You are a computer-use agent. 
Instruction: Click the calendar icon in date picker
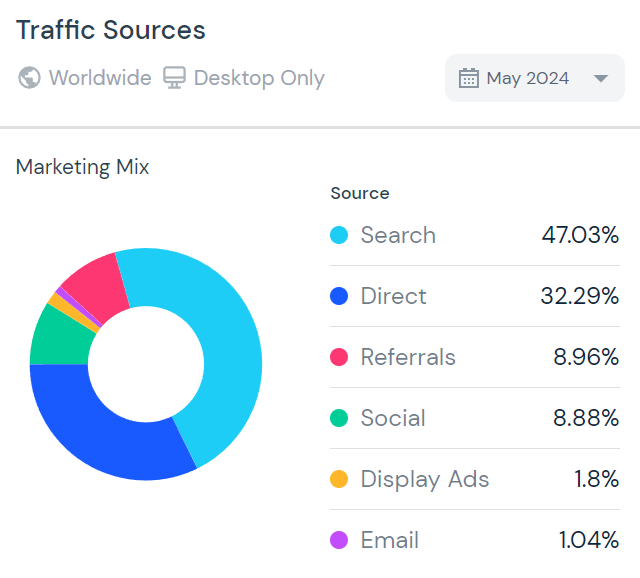(469, 78)
